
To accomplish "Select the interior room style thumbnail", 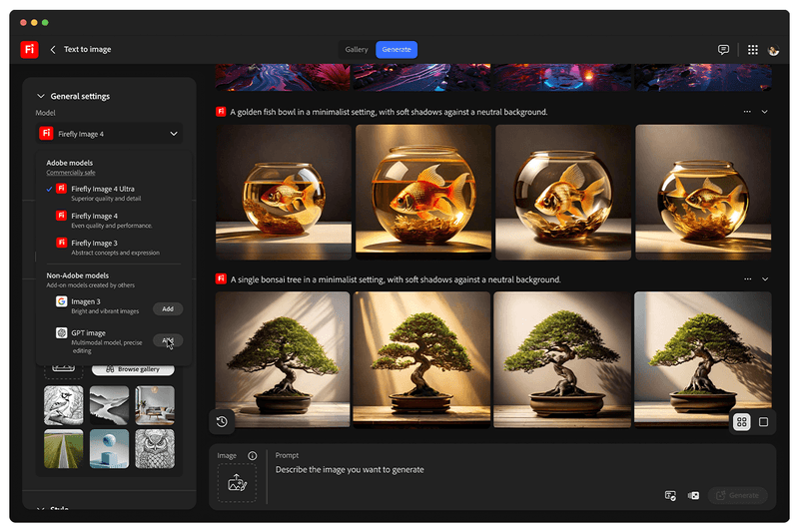I will coord(155,405).
